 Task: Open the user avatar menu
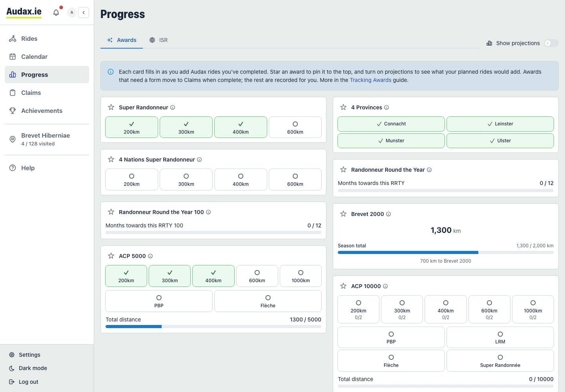click(x=71, y=13)
